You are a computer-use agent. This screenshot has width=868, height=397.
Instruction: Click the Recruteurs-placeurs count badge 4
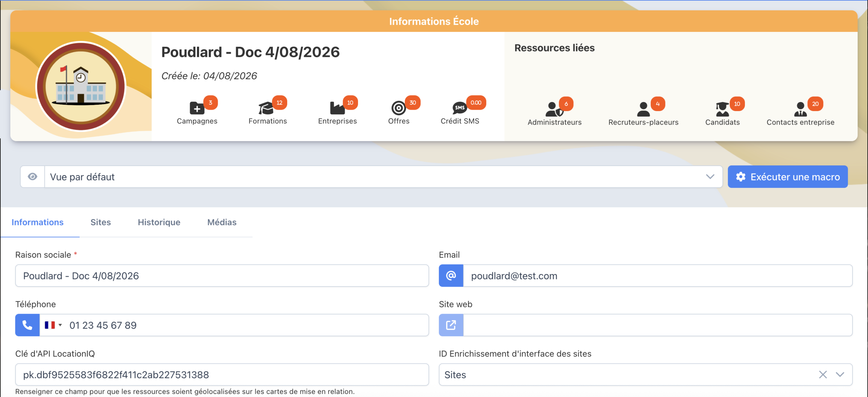(x=658, y=104)
